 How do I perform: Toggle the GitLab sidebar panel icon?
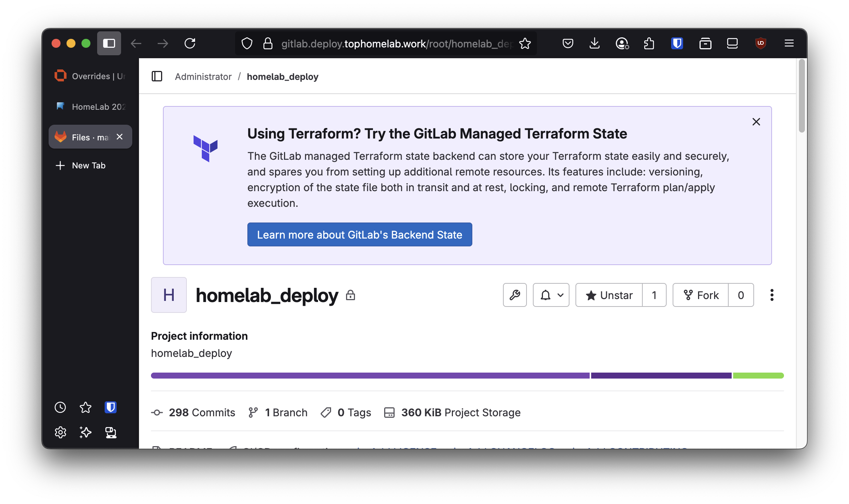coord(157,77)
